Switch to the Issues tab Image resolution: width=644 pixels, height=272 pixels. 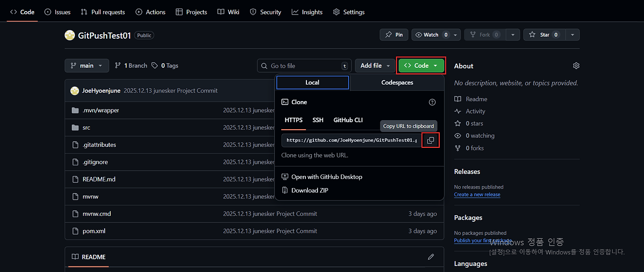[57, 12]
